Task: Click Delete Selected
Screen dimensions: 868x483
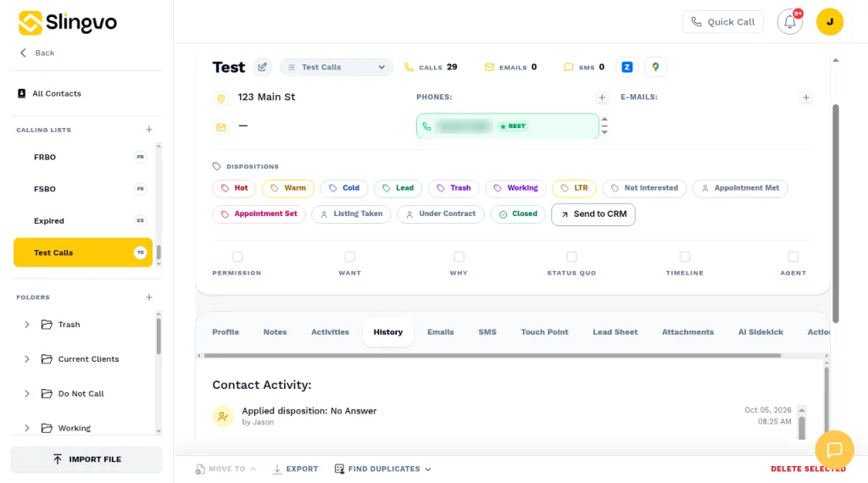Action: [808, 469]
